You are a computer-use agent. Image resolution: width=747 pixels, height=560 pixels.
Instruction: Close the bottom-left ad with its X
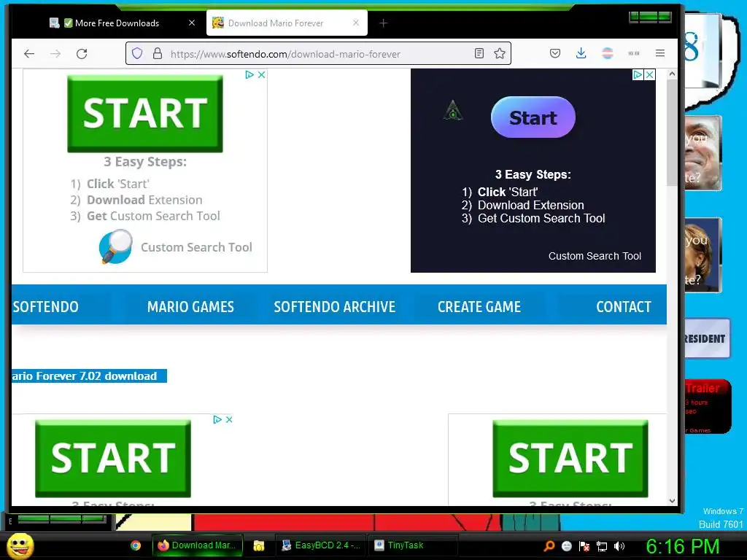229,419
